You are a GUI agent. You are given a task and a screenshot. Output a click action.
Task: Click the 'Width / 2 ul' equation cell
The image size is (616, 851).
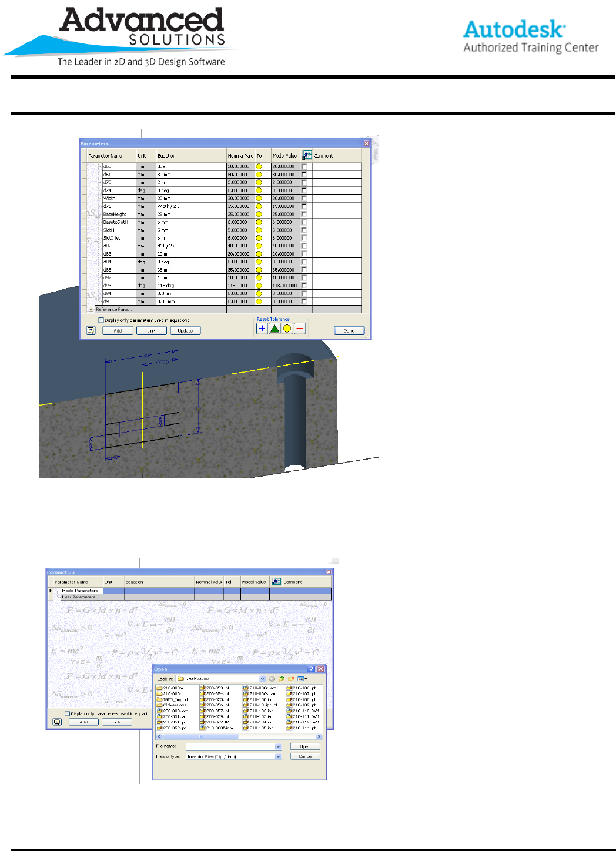pos(191,206)
